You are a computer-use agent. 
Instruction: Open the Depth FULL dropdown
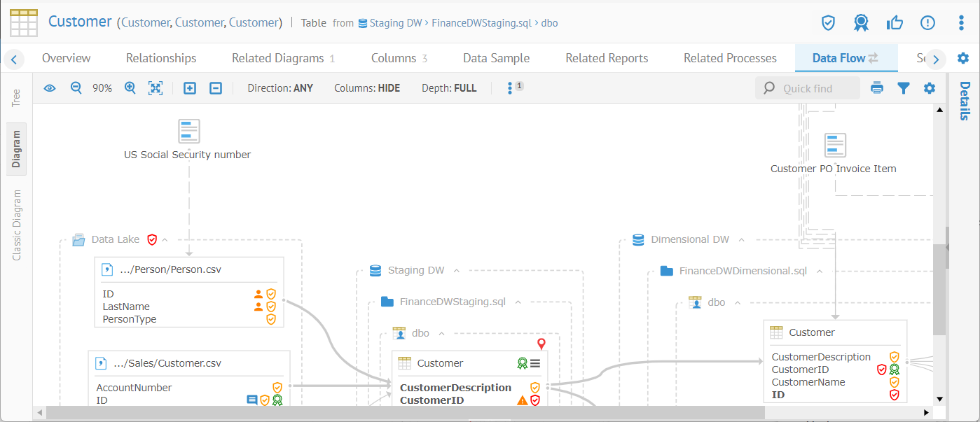click(x=449, y=88)
